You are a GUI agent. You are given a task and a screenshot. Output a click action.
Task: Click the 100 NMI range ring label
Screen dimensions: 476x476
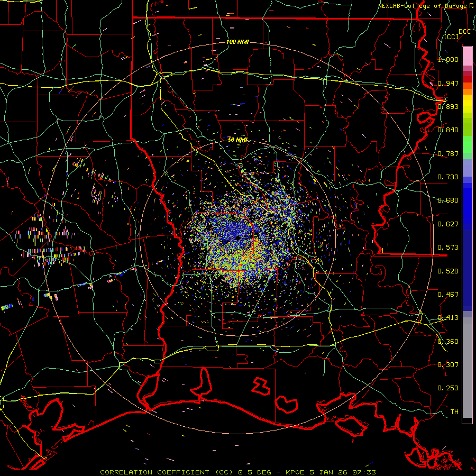click(237, 42)
